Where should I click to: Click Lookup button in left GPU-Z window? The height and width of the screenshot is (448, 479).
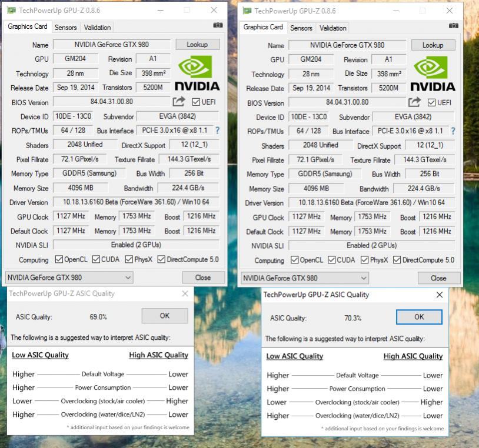click(x=197, y=45)
